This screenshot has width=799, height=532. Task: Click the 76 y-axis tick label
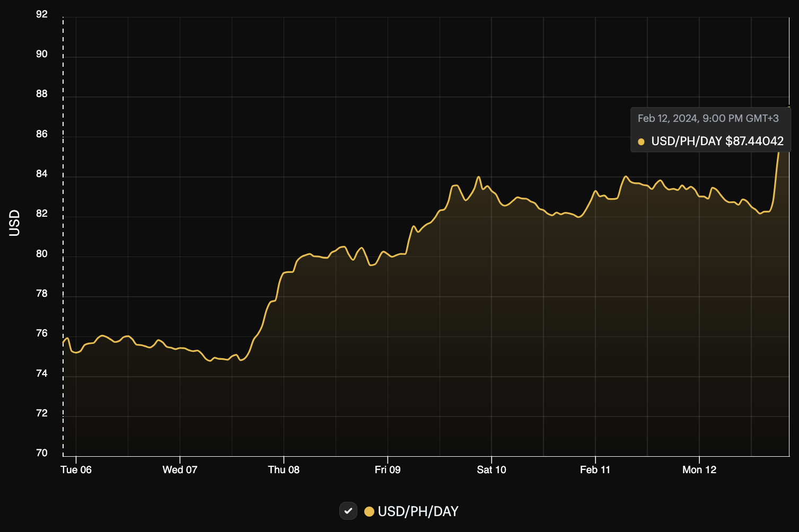pos(42,333)
